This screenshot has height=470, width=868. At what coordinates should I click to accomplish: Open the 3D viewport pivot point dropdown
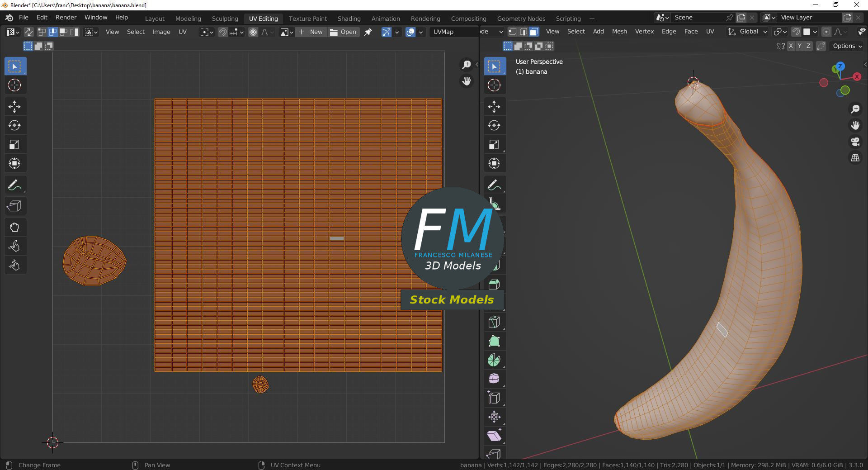780,32
